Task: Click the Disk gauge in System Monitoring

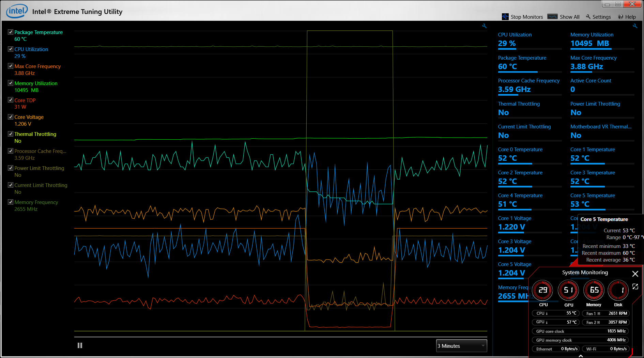Action: (x=618, y=290)
